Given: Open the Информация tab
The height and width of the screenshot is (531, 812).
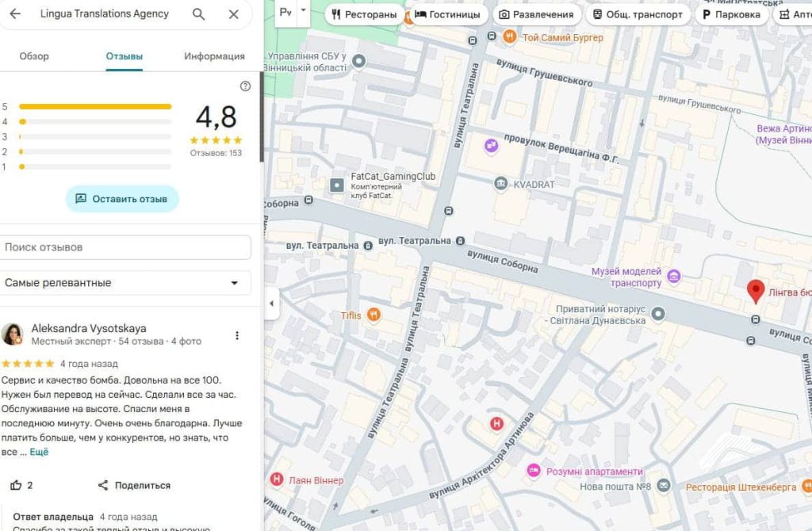Looking at the screenshot, I should (x=214, y=56).
